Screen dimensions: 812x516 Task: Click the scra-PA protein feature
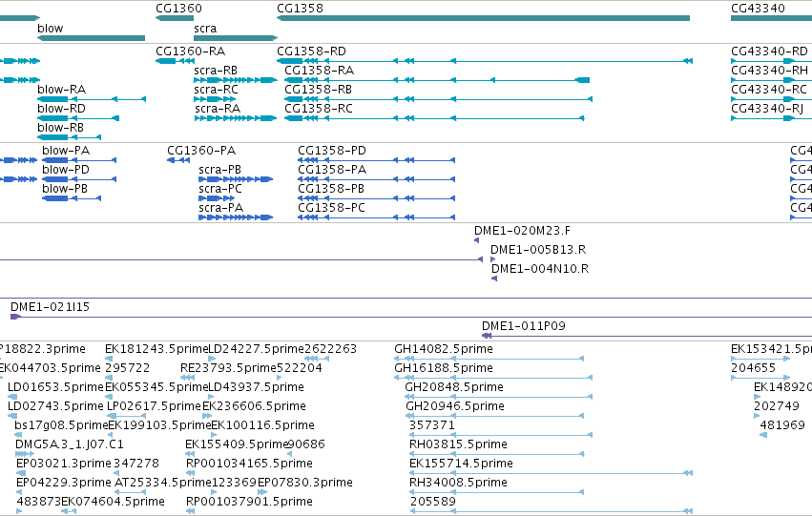(236, 217)
